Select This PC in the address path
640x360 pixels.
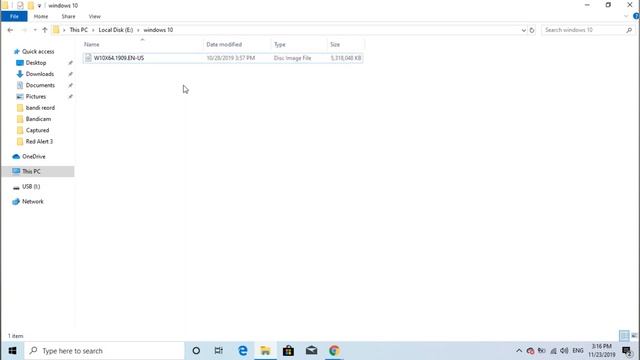click(78, 30)
